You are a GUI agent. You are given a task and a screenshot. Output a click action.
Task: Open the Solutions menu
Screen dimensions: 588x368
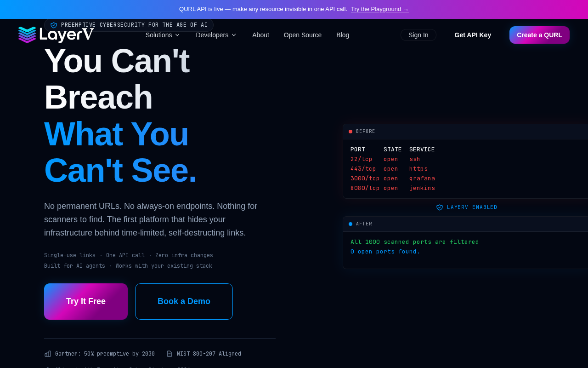click(x=163, y=35)
